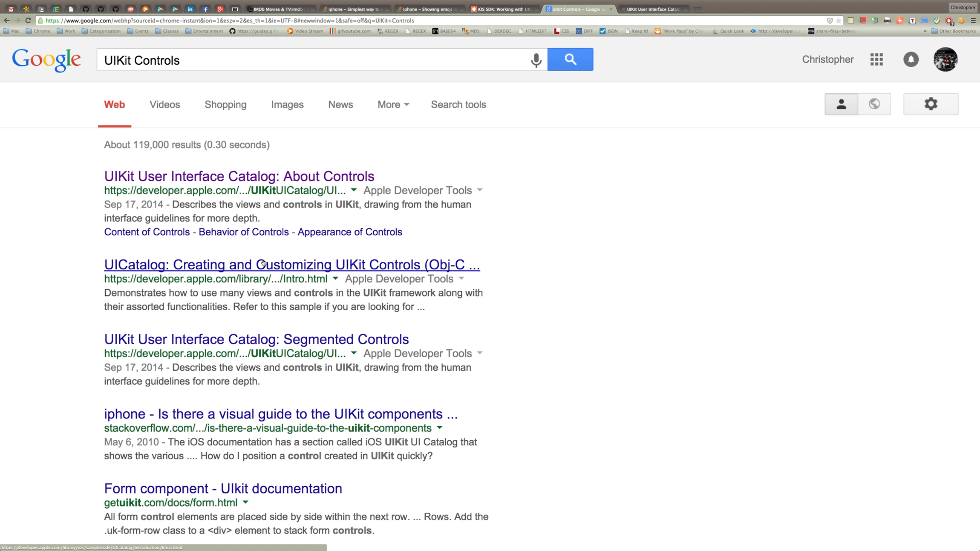
Task: Bookmark page with star icon
Action: pos(838,21)
